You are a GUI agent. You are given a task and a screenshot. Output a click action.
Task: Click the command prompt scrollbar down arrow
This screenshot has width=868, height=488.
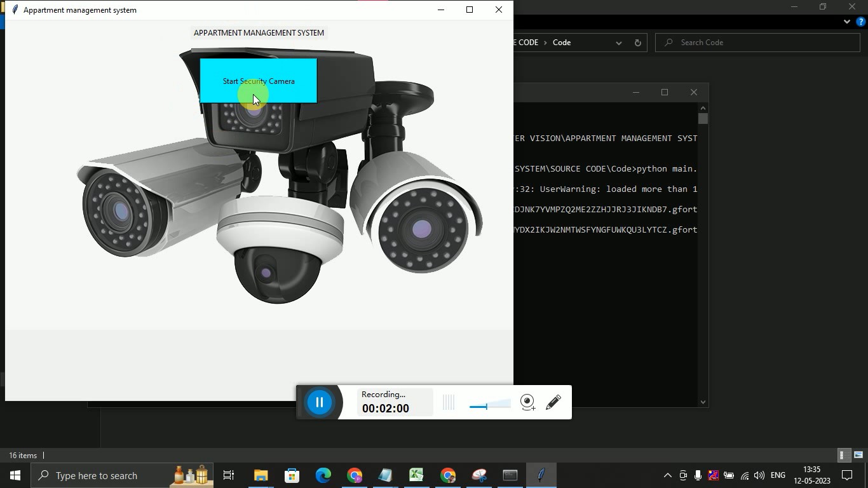(x=703, y=402)
